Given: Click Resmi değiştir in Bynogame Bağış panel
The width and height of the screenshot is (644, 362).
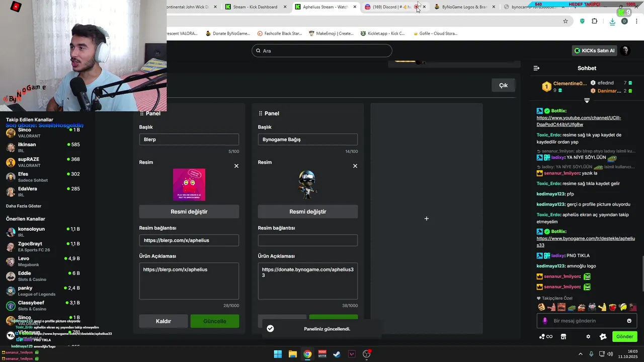Looking at the screenshot, I should click(x=308, y=212).
